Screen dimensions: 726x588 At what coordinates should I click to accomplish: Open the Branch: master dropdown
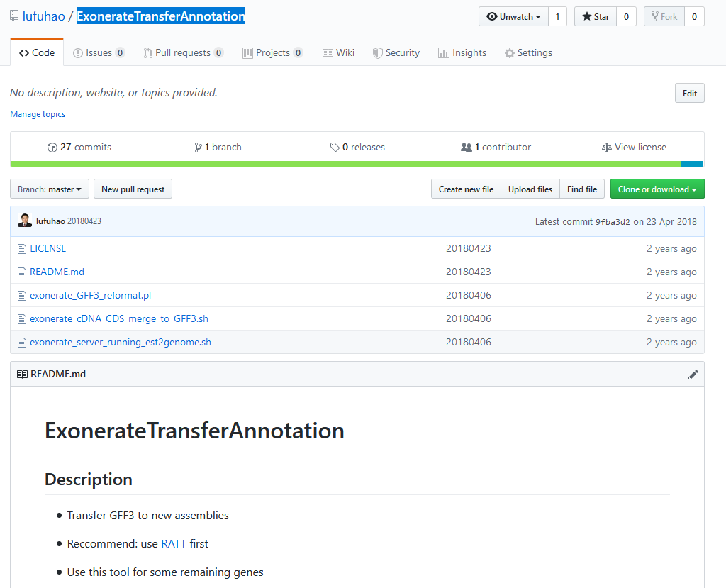[x=50, y=189]
